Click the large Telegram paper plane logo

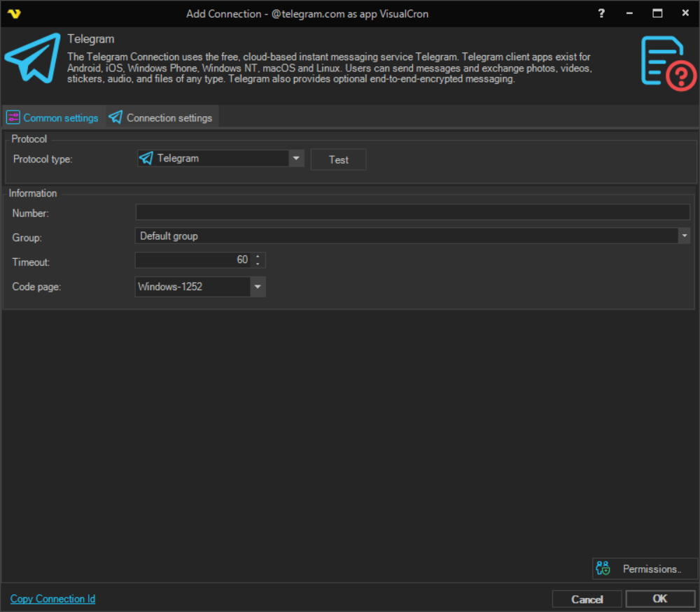(x=32, y=62)
